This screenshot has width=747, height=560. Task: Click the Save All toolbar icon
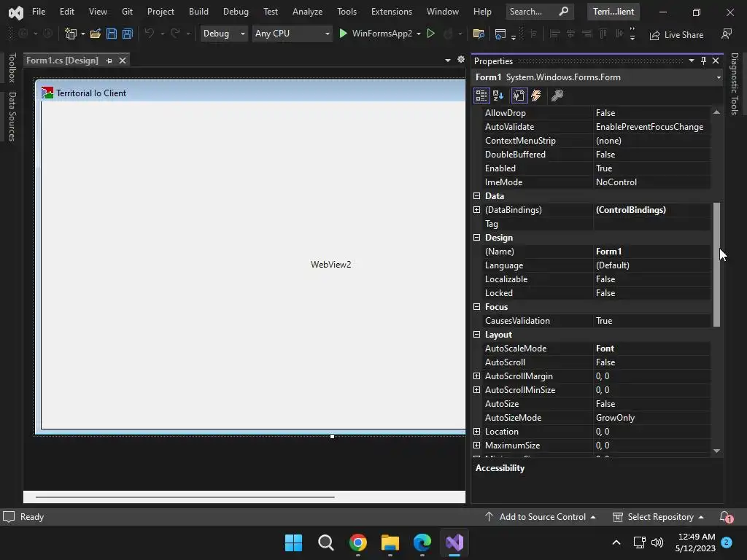[127, 34]
